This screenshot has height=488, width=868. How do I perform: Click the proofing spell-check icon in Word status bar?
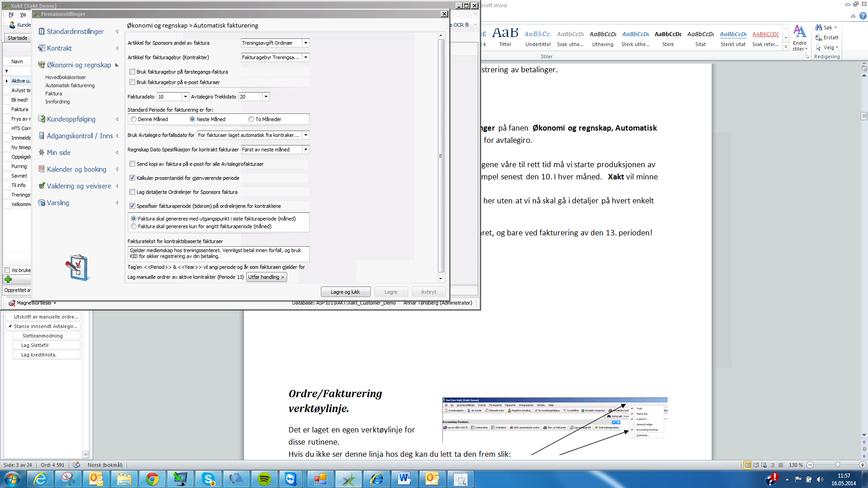(76, 465)
